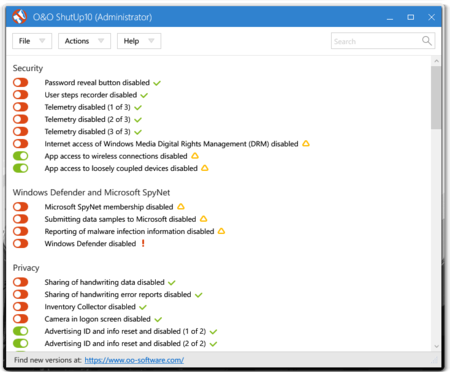Enable Sharing of handwriting data disabled switch
Image resolution: width=450 pixels, height=376 pixels.
point(21,282)
